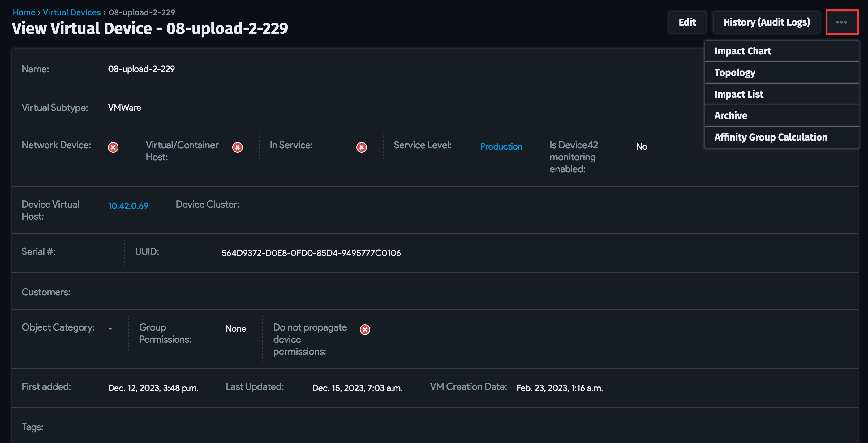Click the VMWare Virtual Subtype value
The width and height of the screenshot is (868, 443).
124,108
